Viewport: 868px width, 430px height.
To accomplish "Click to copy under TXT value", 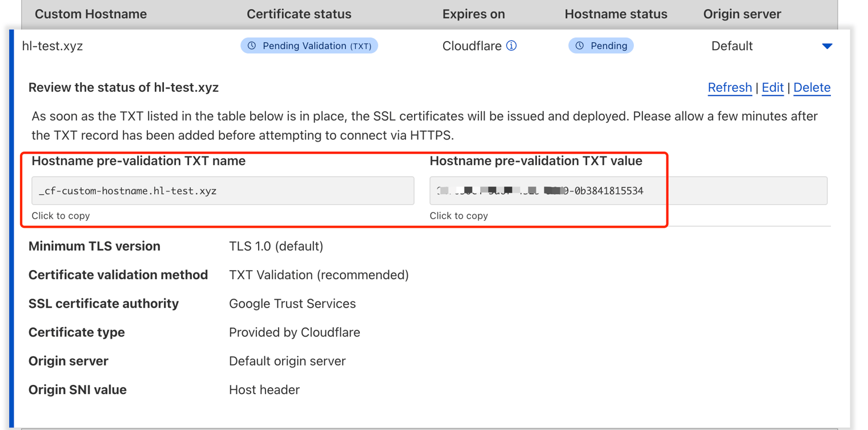I will (459, 216).
